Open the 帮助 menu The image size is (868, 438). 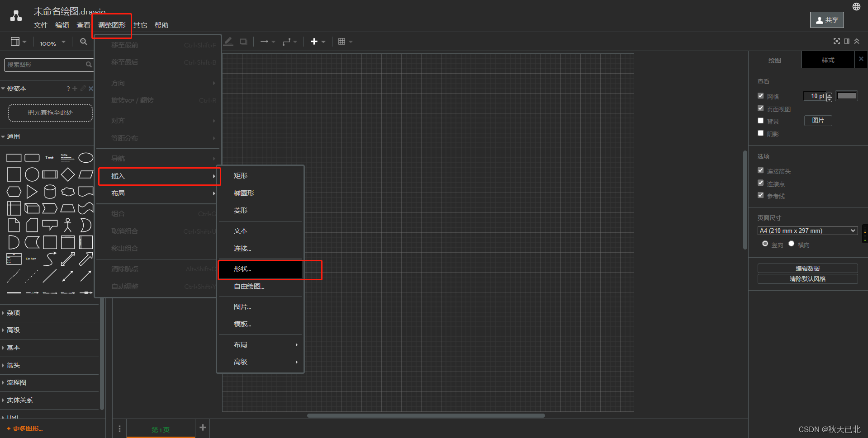click(x=161, y=25)
